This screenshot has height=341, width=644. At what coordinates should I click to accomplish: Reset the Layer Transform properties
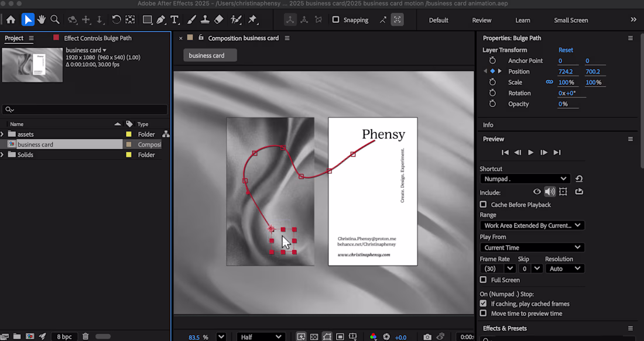coord(566,50)
